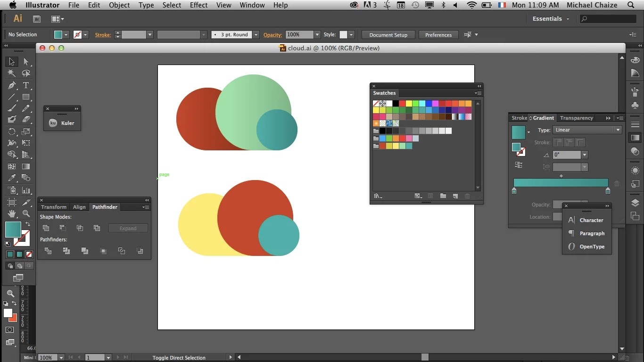644x362 pixels.
Task: Open the Document Setup dialog
Action: (x=388, y=34)
